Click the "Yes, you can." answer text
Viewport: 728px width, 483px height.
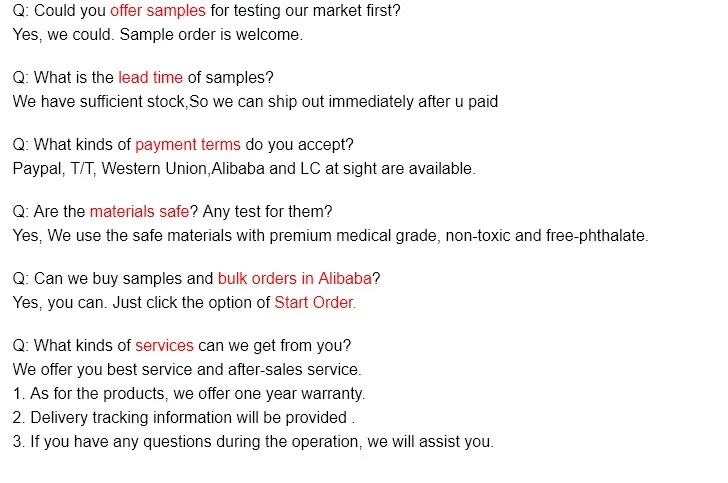point(60,302)
